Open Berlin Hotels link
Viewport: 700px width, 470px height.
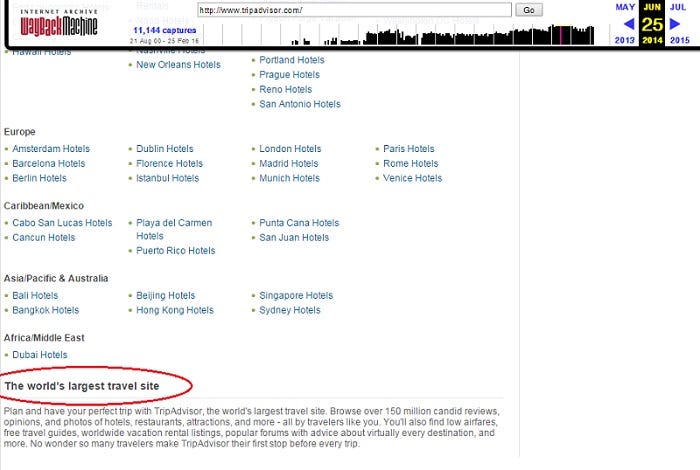click(x=39, y=178)
